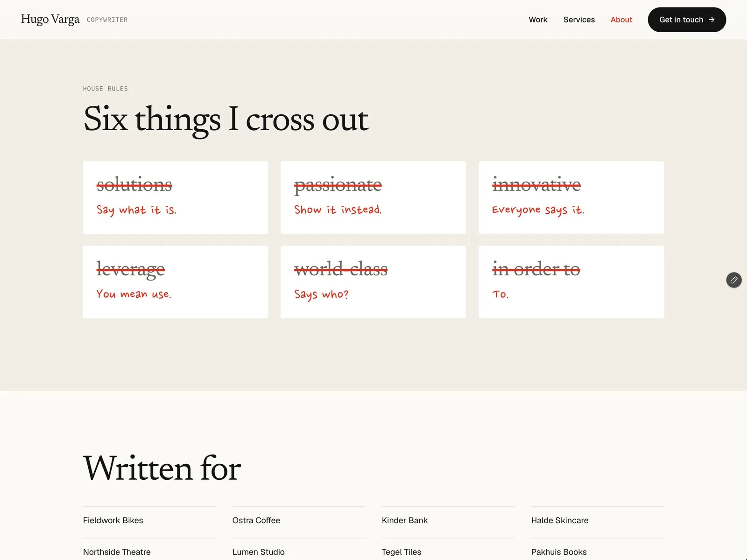
Task: Select the crossed-out word leverage
Action: click(131, 270)
